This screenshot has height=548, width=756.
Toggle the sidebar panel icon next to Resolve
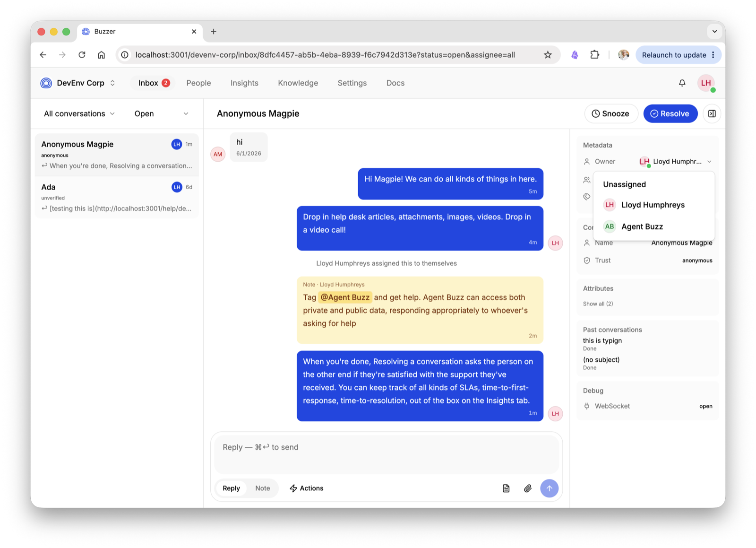(x=712, y=113)
